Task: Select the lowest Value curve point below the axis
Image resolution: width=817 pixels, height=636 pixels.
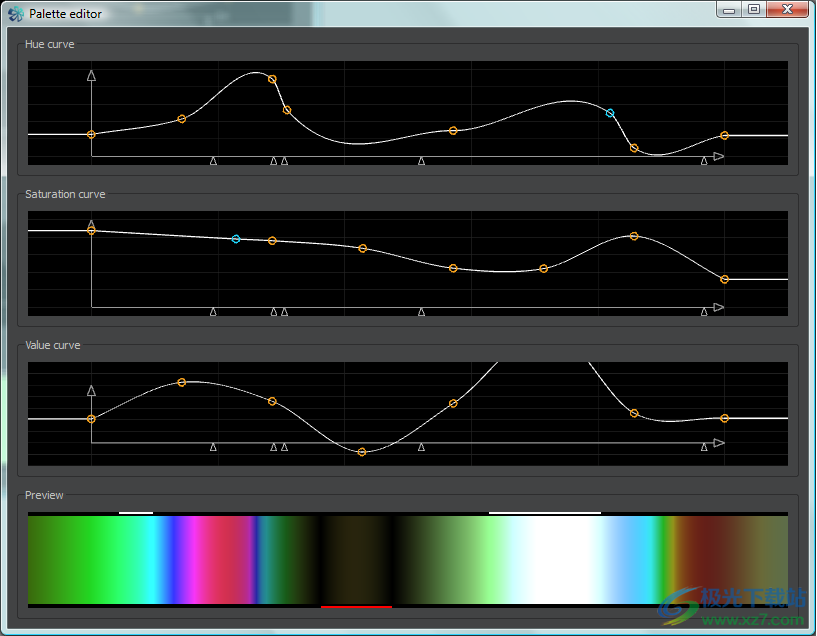Action: (x=362, y=452)
